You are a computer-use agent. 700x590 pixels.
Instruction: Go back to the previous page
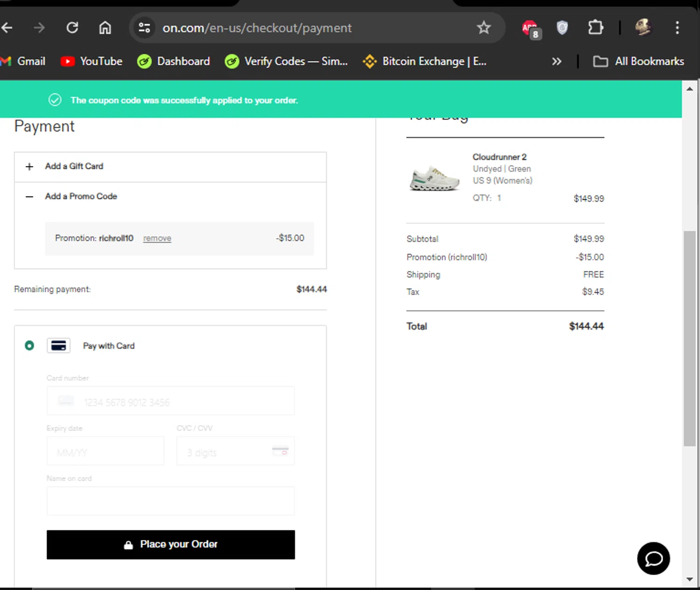point(7,28)
